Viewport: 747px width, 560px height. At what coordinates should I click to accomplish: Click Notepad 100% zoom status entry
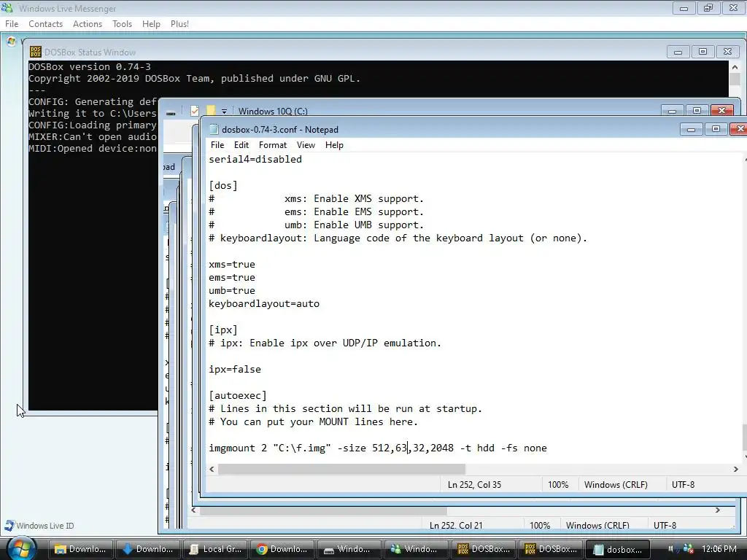(558, 485)
